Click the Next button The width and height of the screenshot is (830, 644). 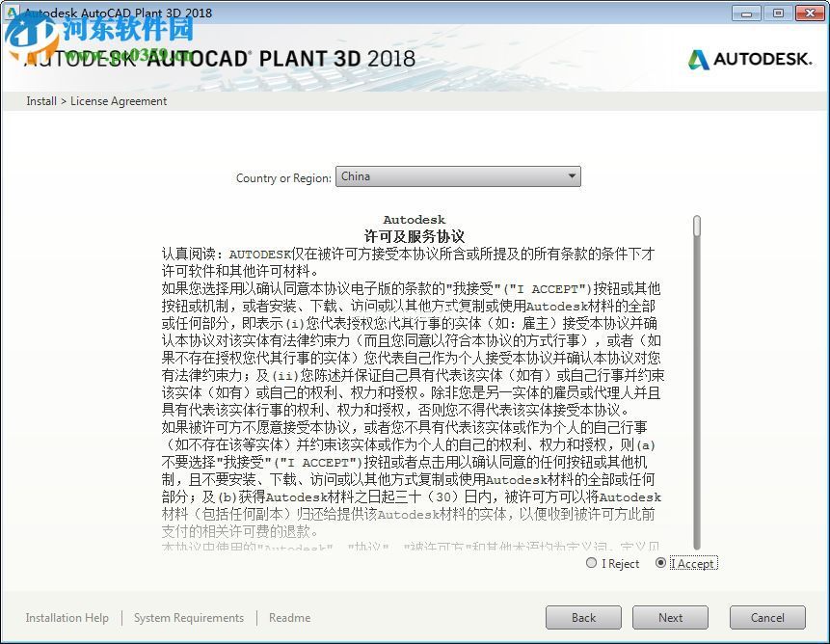click(x=670, y=617)
